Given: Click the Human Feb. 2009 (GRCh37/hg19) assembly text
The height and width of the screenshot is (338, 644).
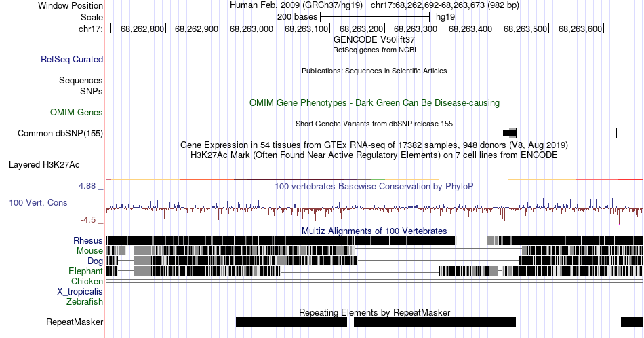Looking at the screenshot, I should 296,5.
